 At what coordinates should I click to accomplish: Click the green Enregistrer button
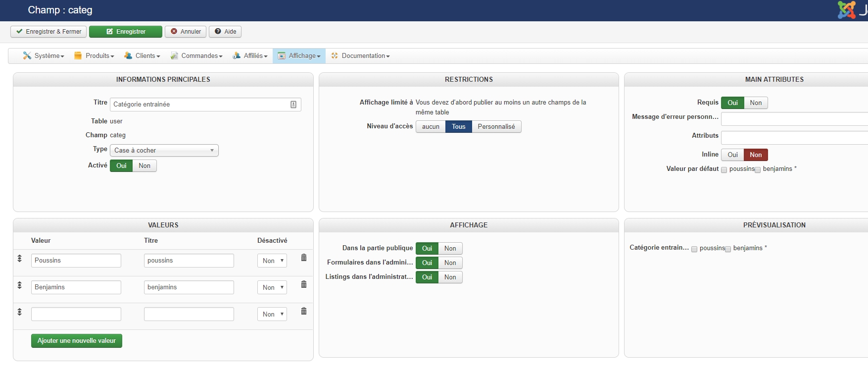tap(126, 32)
